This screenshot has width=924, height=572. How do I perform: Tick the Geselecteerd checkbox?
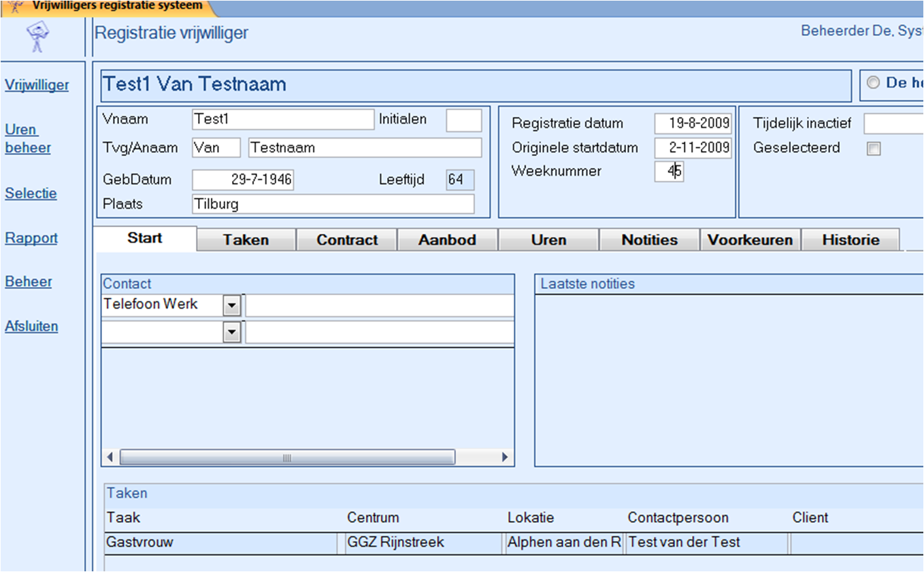(874, 149)
